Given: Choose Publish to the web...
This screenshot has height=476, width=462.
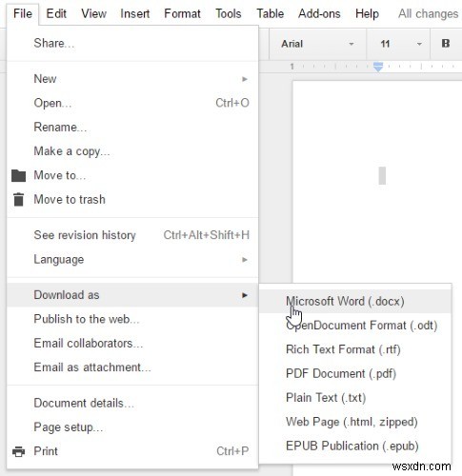Looking at the screenshot, I should pyautogui.click(x=132, y=319).
